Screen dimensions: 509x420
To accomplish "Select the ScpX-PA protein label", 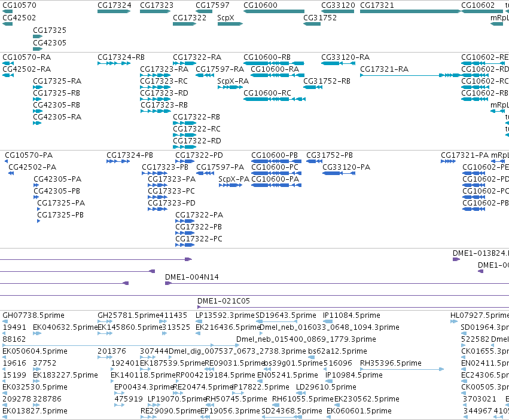I will pyautogui.click(x=234, y=179).
